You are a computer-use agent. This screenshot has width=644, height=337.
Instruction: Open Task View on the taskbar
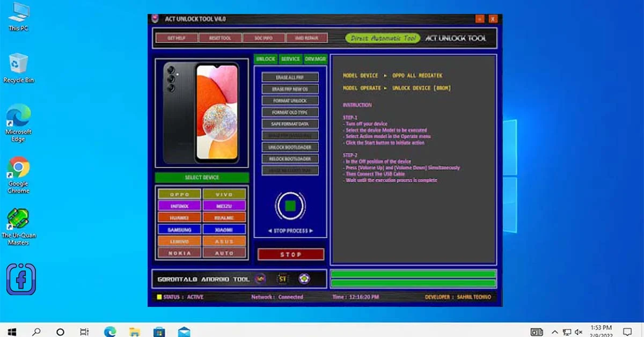coord(84,332)
